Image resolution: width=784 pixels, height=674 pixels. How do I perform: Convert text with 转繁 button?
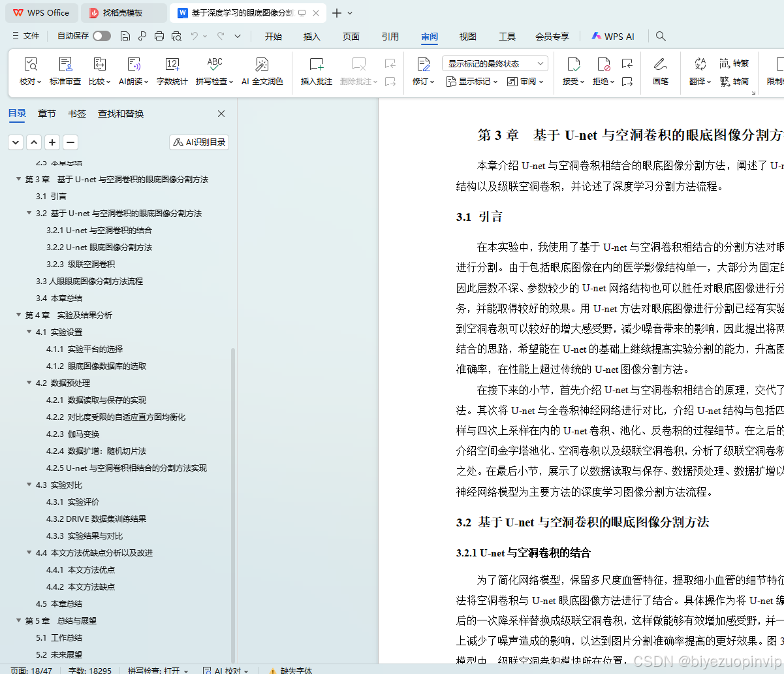pyautogui.click(x=734, y=63)
